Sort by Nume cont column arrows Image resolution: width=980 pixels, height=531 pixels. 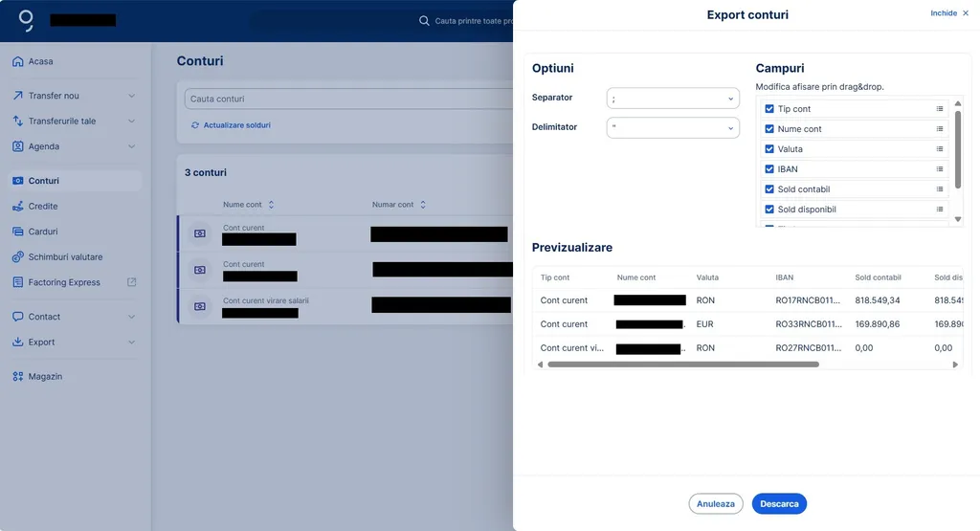[x=271, y=205]
